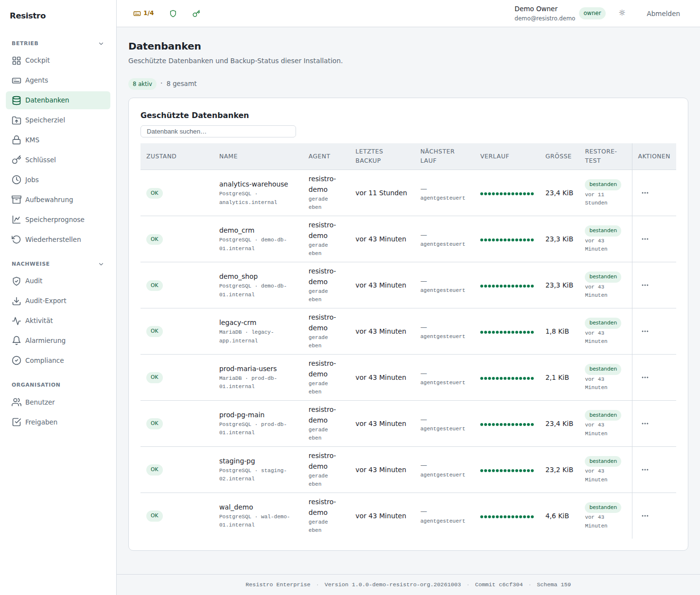
Task: Click the Audit shield icon in sidebar
Action: point(17,281)
